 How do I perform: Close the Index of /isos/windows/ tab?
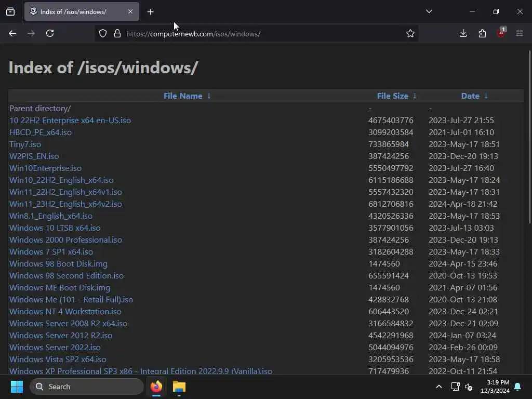click(130, 11)
